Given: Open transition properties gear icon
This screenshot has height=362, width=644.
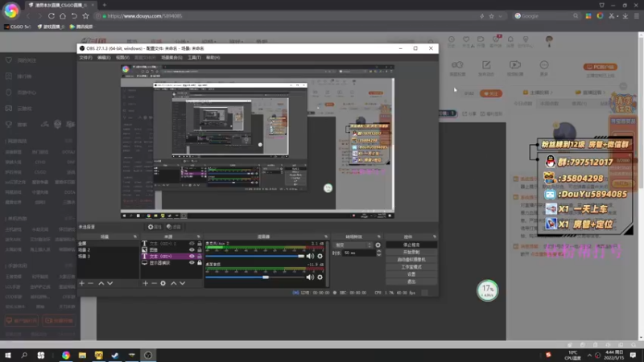Looking at the screenshot, I should (x=378, y=245).
